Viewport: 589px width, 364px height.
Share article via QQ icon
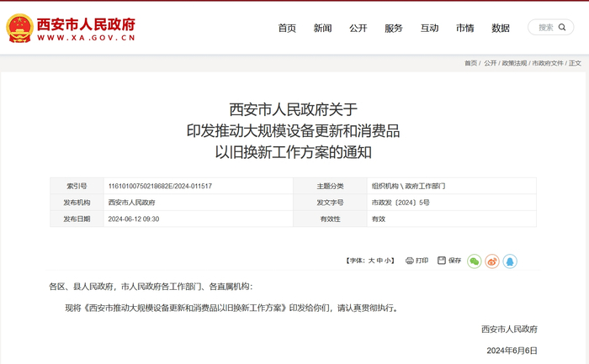tap(510, 261)
